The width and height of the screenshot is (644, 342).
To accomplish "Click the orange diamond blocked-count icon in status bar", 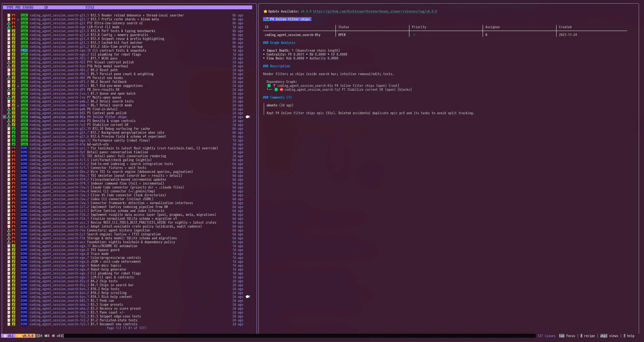I will pos(53,336).
